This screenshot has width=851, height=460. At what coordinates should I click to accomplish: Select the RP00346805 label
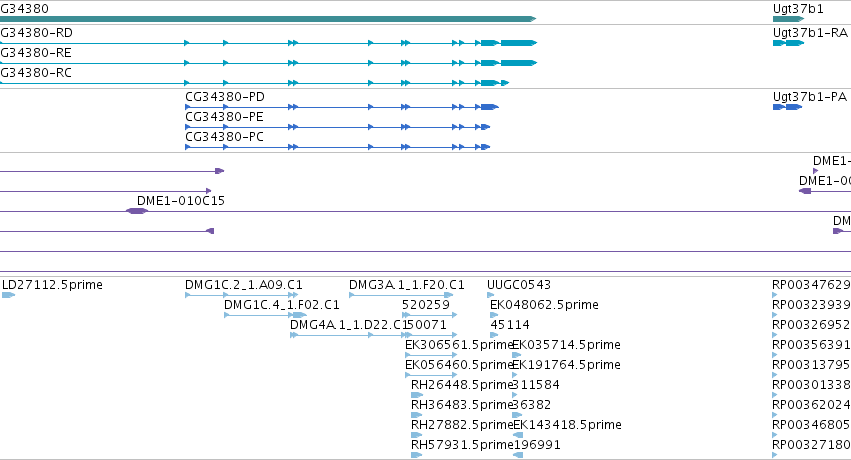(811, 425)
